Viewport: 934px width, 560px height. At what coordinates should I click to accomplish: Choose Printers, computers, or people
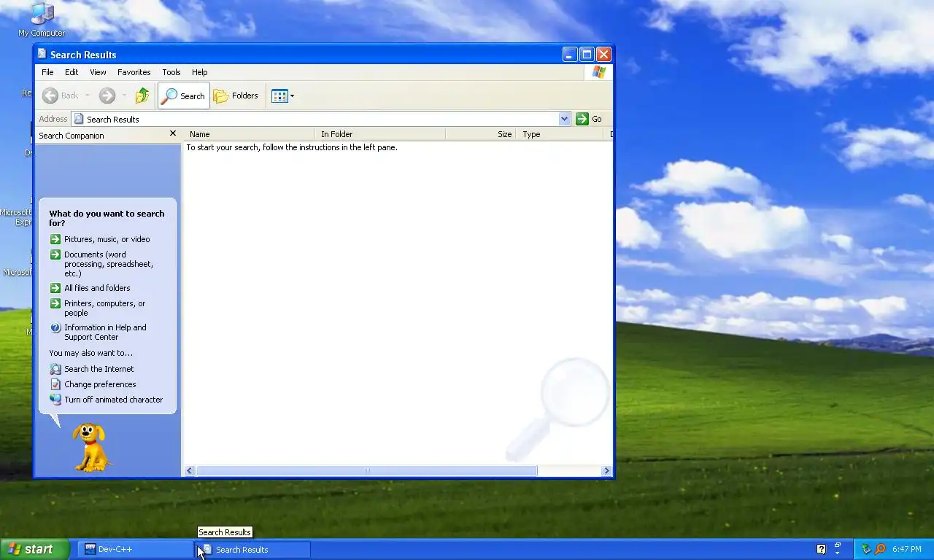[x=104, y=308]
